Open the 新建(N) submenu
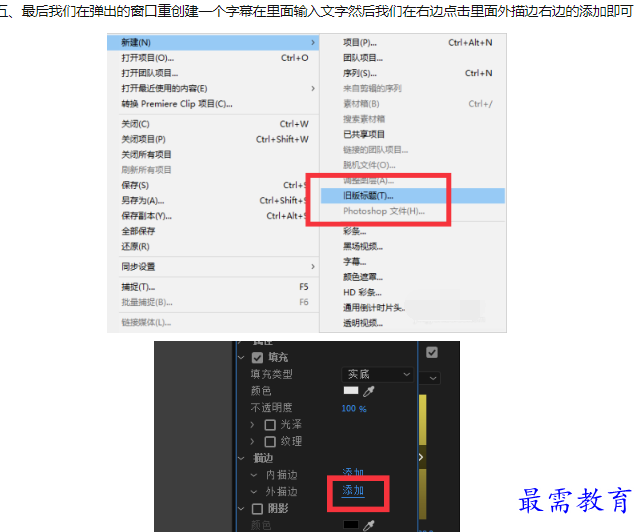 point(213,42)
